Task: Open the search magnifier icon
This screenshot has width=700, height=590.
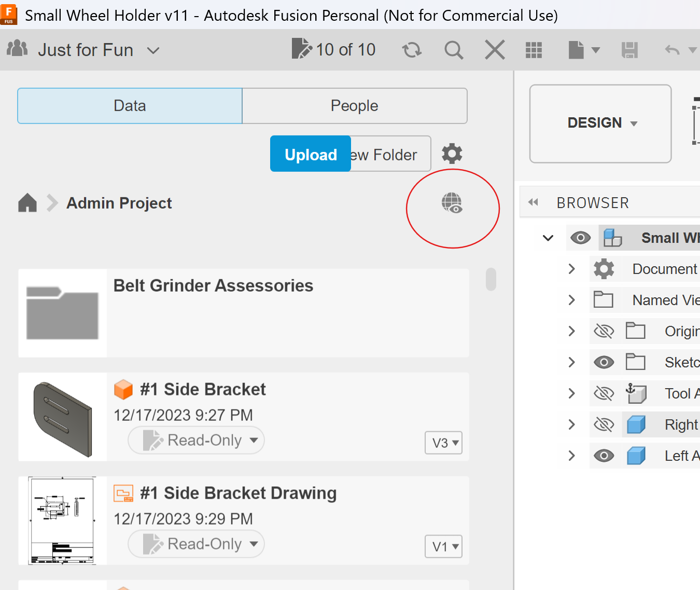Action: 454,50
